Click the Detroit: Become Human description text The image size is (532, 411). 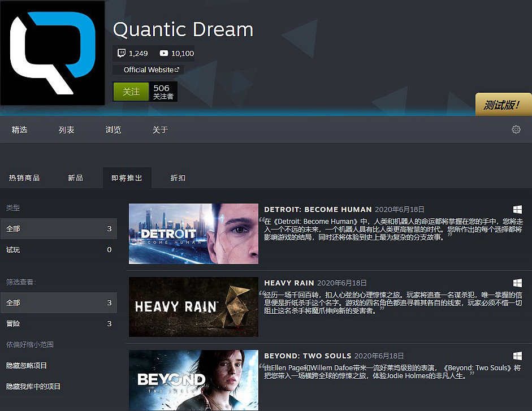click(x=393, y=230)
